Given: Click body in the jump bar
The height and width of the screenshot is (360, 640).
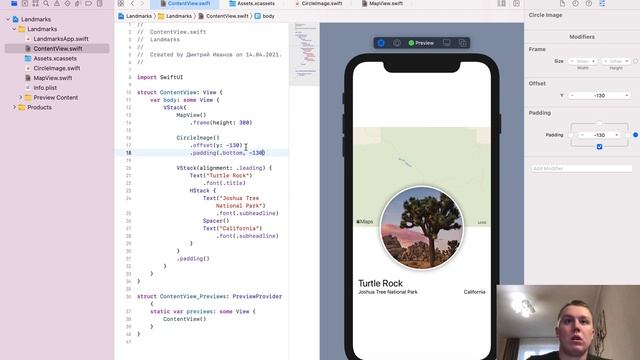Looking at the screenshot, I should [x=264, y=16].
